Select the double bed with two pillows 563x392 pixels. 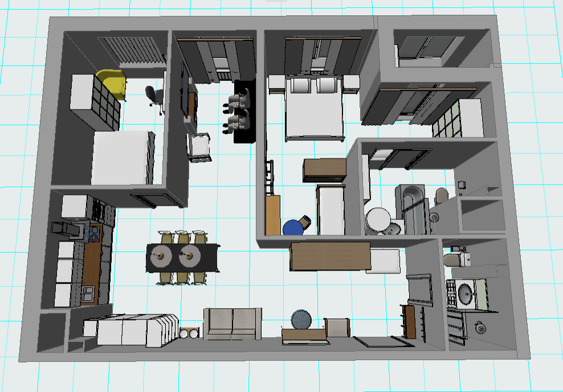tap(314, 113)
